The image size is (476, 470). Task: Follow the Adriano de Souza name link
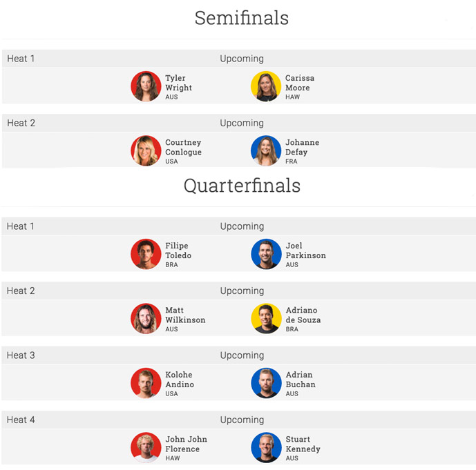[x=303, y=315]
